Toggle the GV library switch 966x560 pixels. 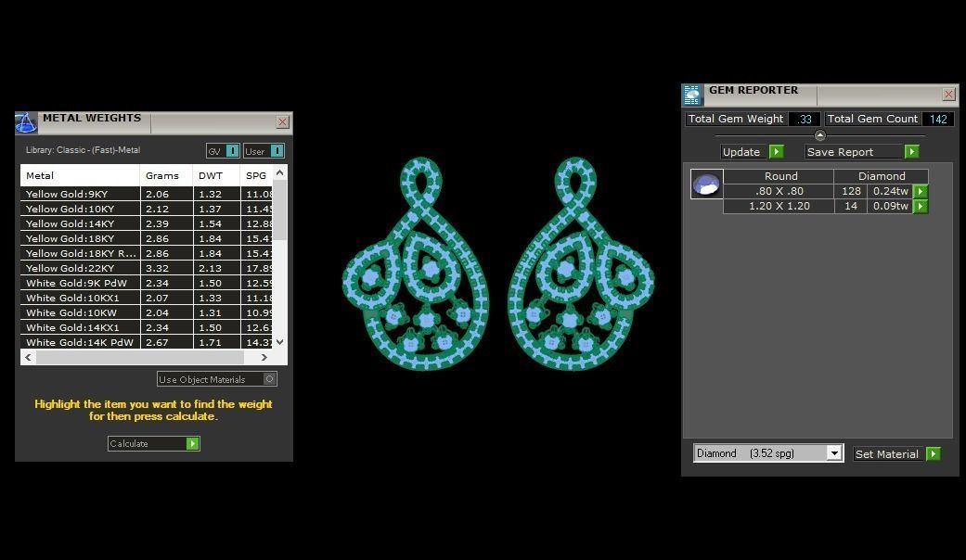tap(232, 151)
